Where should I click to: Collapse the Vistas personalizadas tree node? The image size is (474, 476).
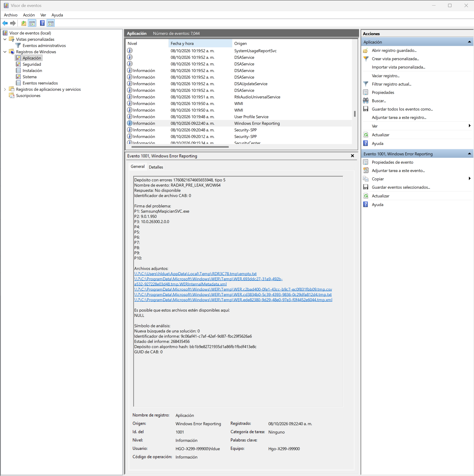5,39
